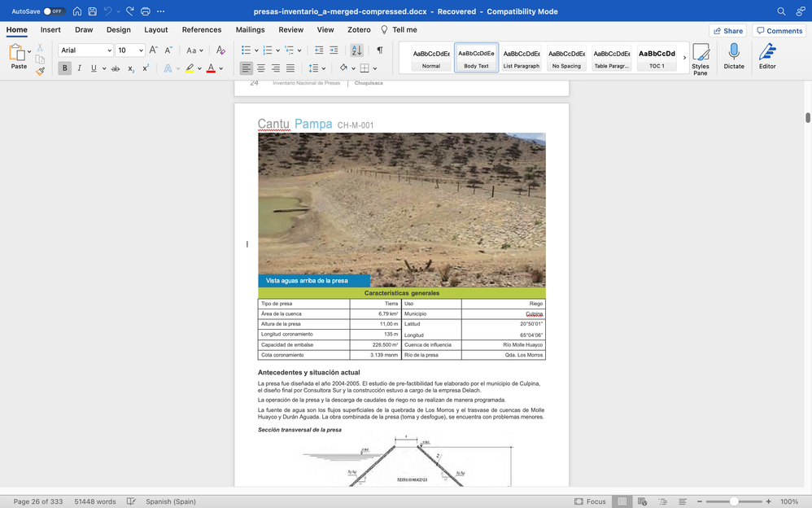Open spelling and grammar check icon
The image size is (812, 508).
tap(132, 501)
